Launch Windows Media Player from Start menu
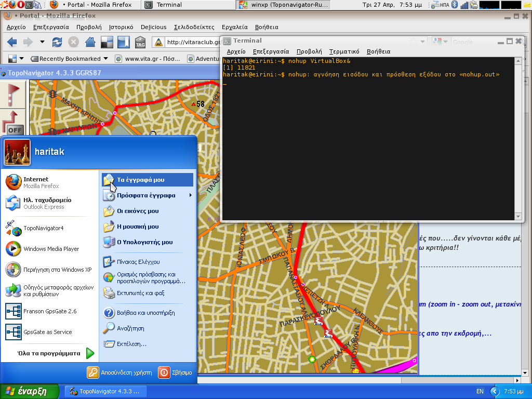532x399 pixels. click(51, 249)
